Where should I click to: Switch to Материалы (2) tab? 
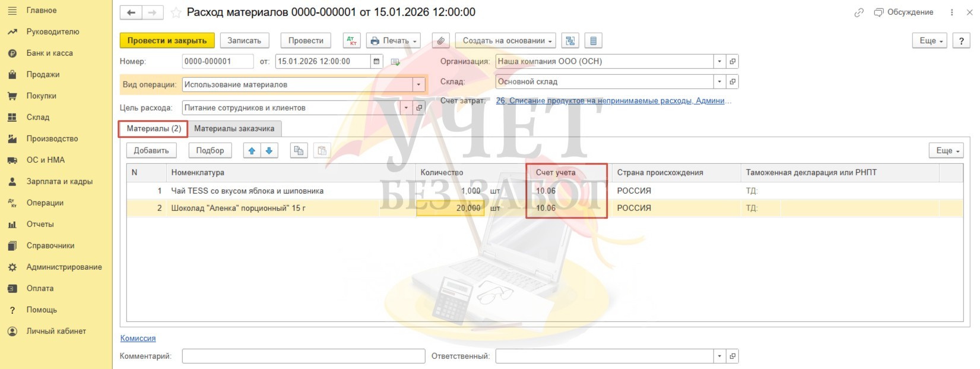(154, 128)
